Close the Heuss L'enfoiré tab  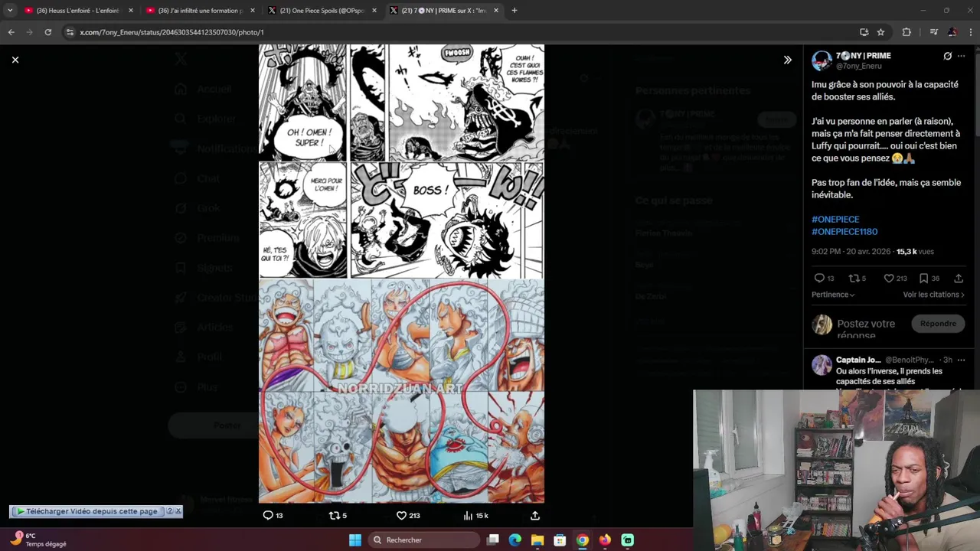pos(131,11)
